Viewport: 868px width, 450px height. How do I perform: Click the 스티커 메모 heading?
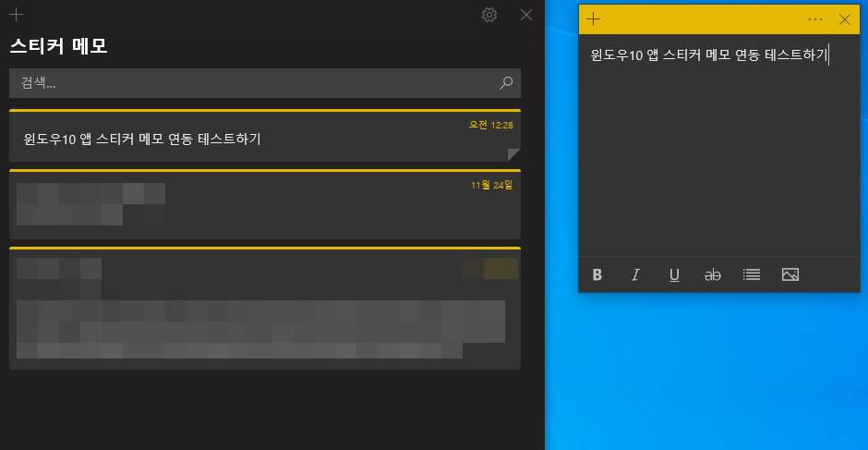(x=58, y=46)
